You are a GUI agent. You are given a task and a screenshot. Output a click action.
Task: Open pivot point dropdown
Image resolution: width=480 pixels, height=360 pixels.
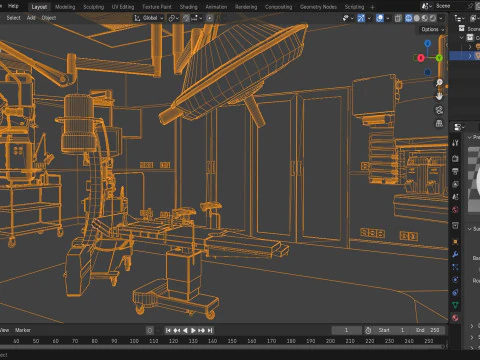tap(174, 18)
